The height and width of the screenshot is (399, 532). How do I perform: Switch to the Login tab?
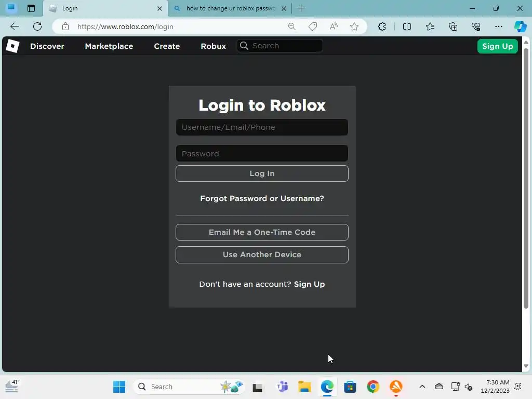click(x=105, y=8)
